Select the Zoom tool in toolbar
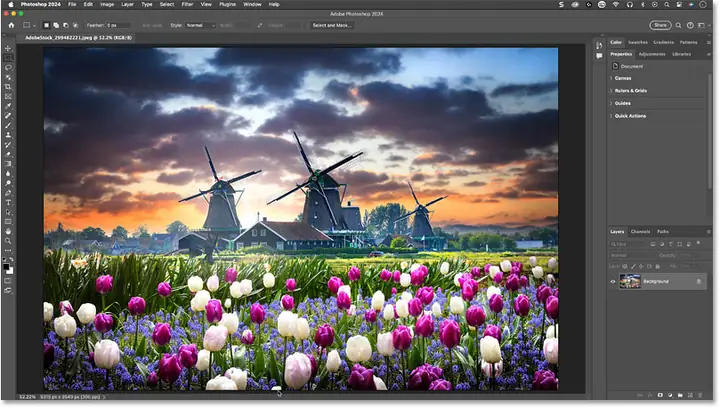Viewport: 720px width, 408px height. (x=8, y=241)
